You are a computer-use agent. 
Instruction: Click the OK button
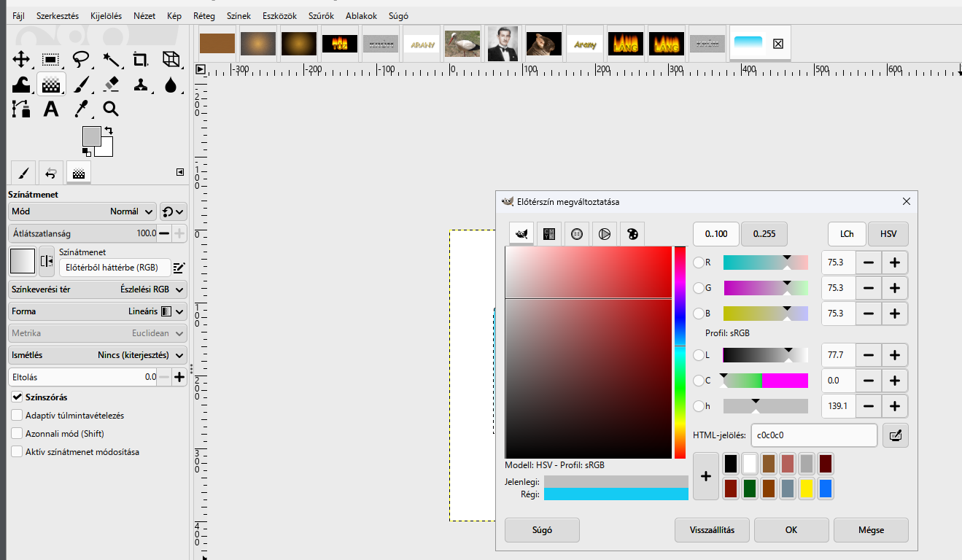(791, 530)
